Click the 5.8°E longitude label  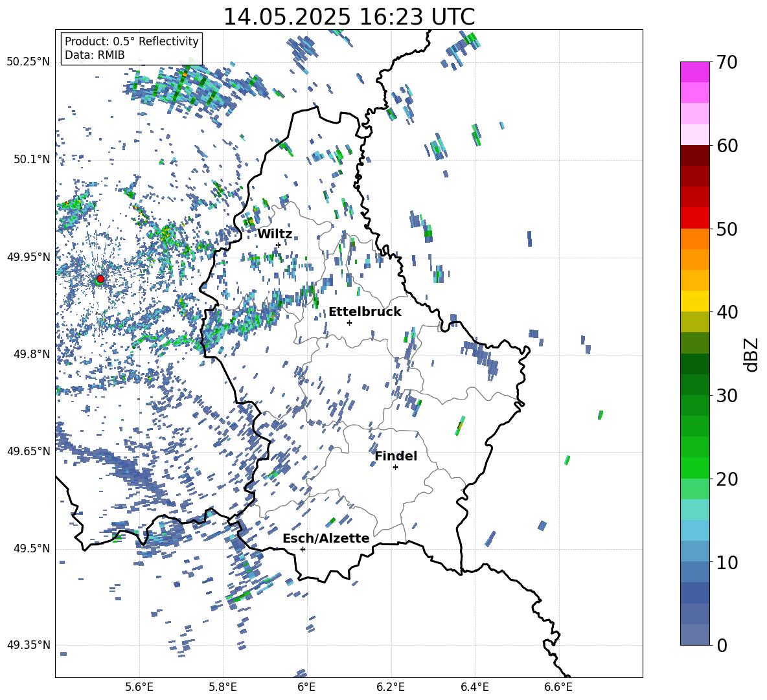tap(223, 687)
